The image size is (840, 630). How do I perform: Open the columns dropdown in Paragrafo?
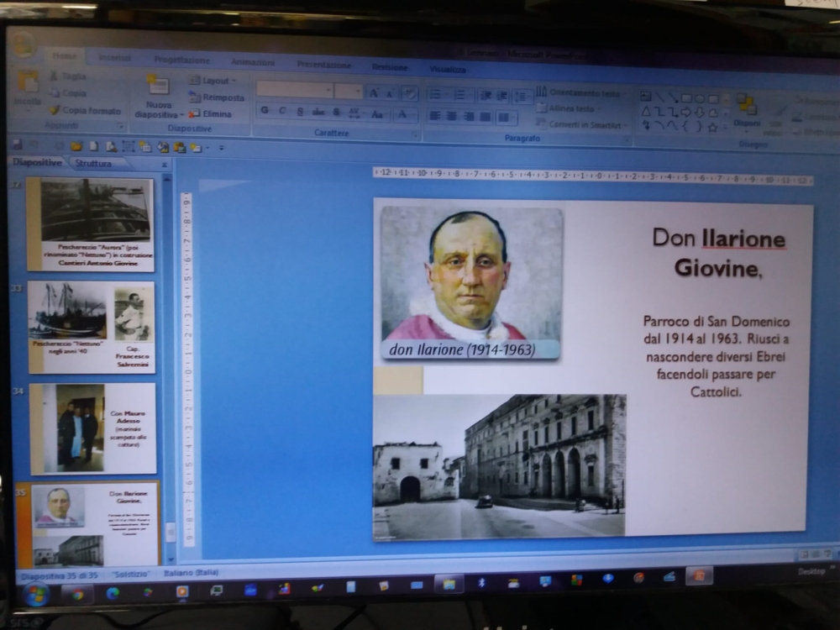pos(505,118)
